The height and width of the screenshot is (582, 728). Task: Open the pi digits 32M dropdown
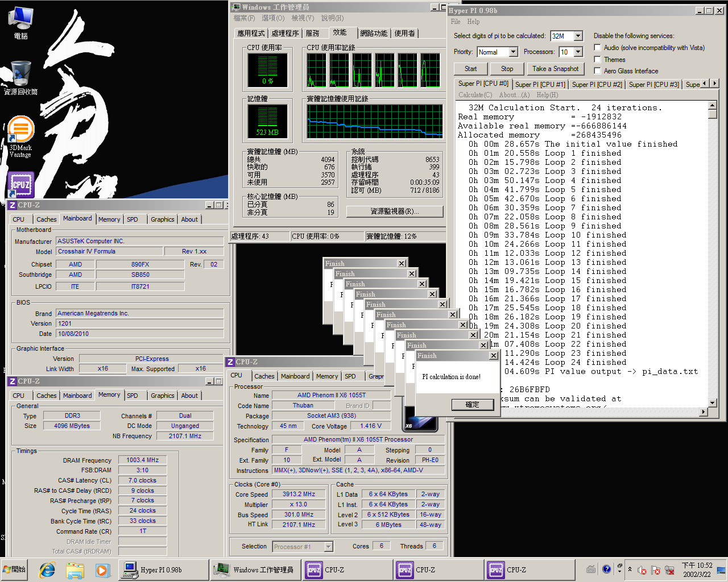[578, 36]
